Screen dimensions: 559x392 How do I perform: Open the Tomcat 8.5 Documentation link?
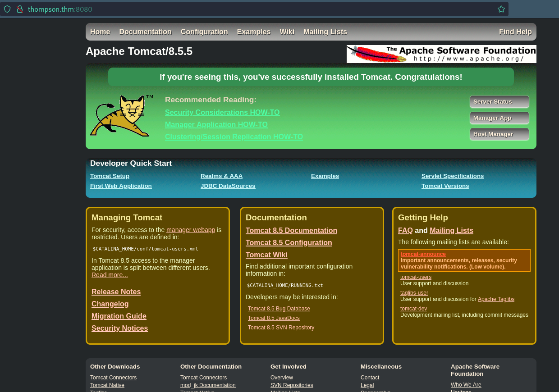(291, 230)
